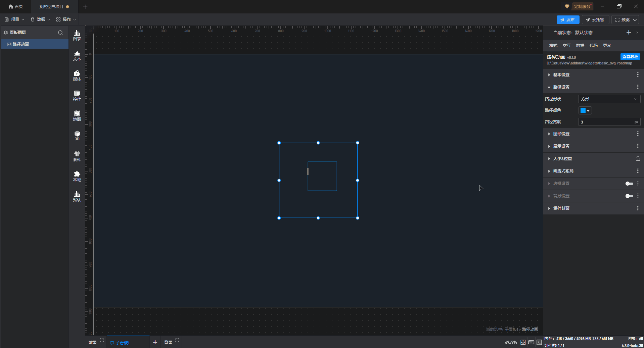Screen dimensions: 644x348
Task: Open more options for 路径设置
Action: [638, 87]
